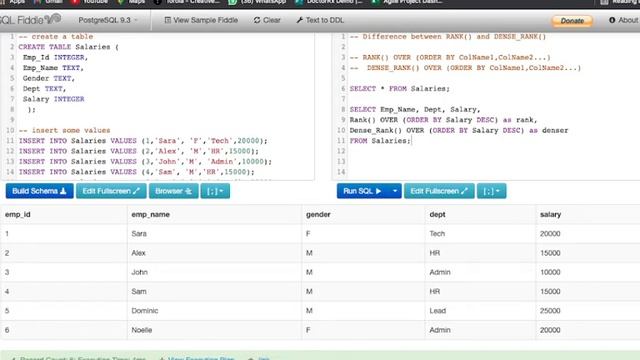Click the Dense_Rank() query line
This screenshot has width=640, height=360.
pos(459,130)
